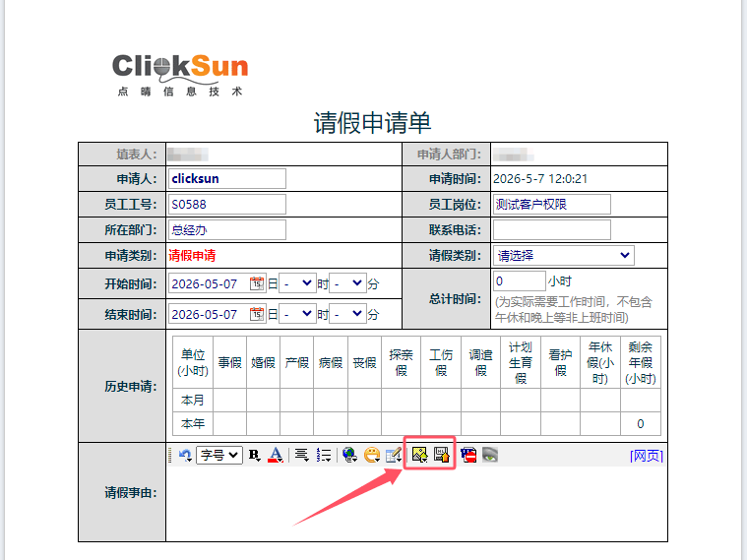
Task: Switch editor to 网页 mode
Action: click(x=646, y=456)
